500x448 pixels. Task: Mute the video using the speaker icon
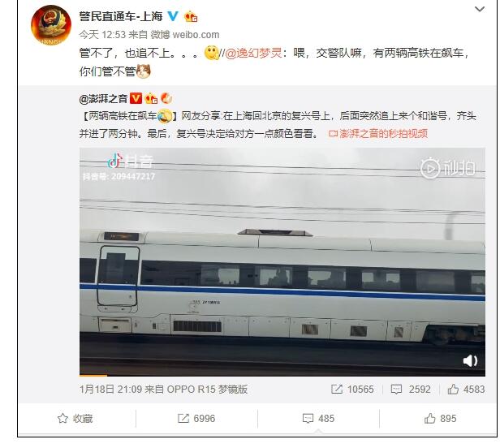pos(470,361)
